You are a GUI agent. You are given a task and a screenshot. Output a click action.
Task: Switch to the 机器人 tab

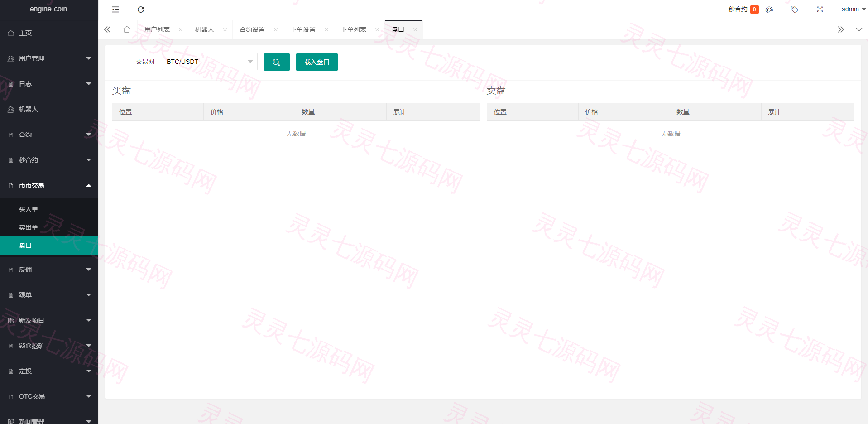(205, 29)
